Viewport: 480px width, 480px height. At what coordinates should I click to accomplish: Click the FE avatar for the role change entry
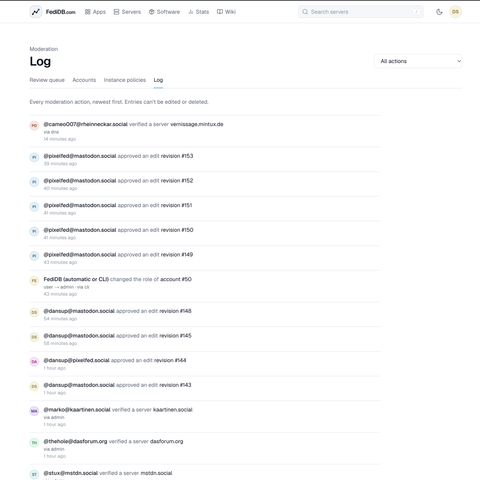tap(34, 281)
